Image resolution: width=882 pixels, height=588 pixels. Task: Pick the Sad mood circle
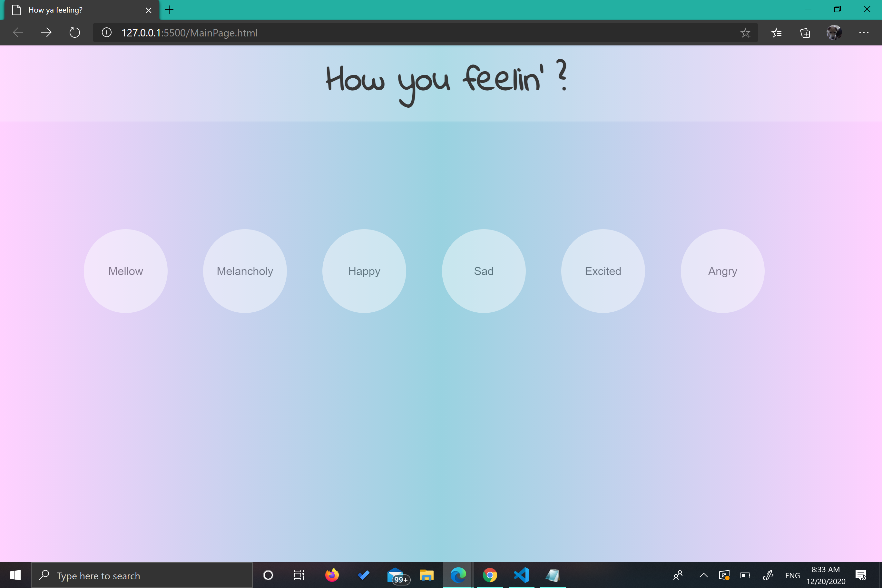pyautogui.click(x=484, y=271)
